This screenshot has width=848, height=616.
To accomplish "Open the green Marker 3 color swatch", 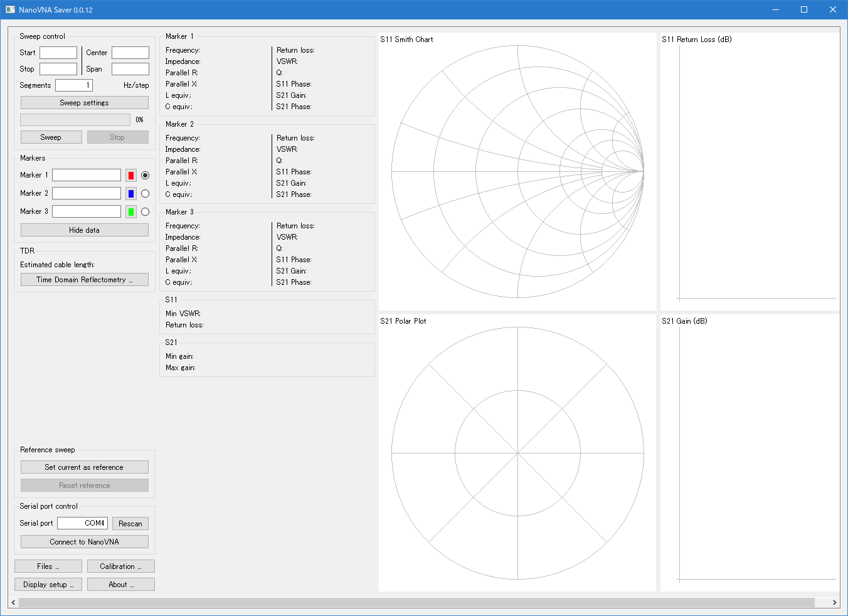I will [x=131, y=212].
